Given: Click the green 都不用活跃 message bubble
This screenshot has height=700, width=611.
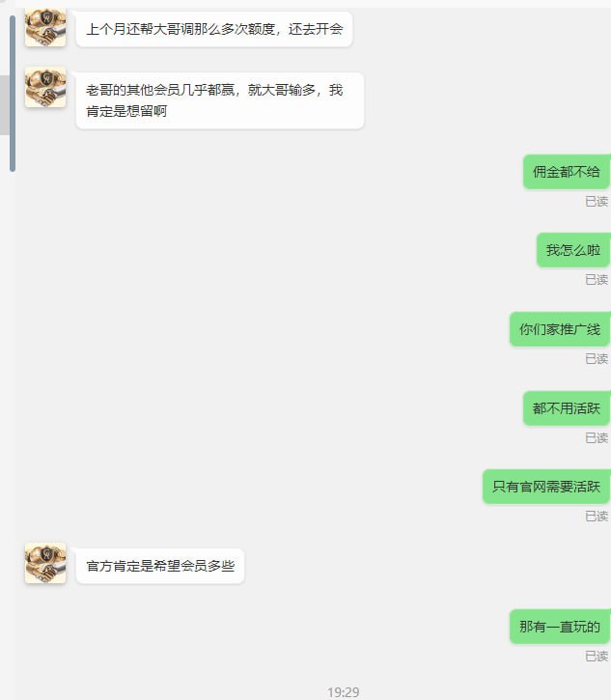Looking at the screenshot, I should [x=567, y=408].
